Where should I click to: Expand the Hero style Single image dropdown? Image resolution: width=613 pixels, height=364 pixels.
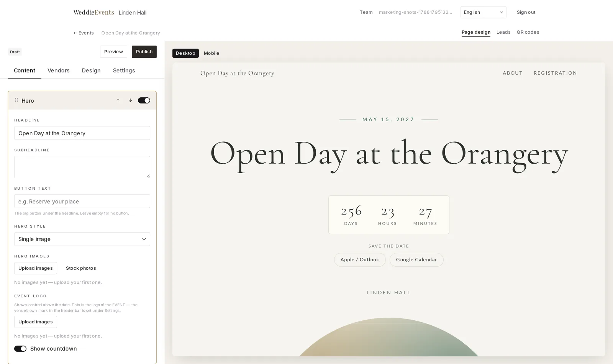click(x=82, y=239)
